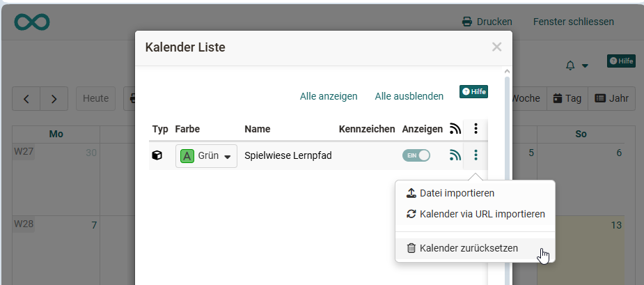The height and width of the screenshot is (285, 644).
Task: Click the Typ column header
Action: pyautogui.click(x=160, y=129)
